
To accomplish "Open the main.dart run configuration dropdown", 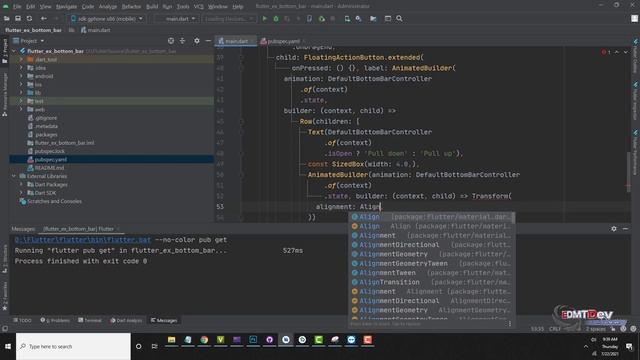I will (x=177, y=18).
